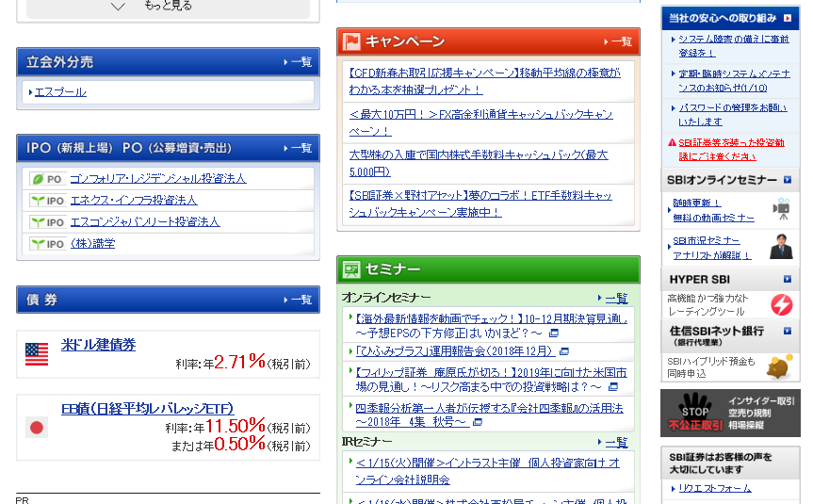Screen dimensions: 813x504
Task: Click PO leaf icon beside コンフォリア・レジデンシャル
Action: 47,179
